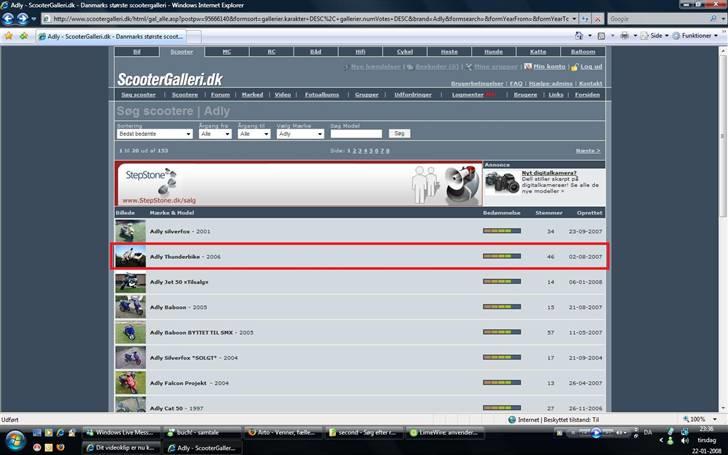Switch to the Bil category tab
The height and width of the screenshot is (455, 728).
137,52
